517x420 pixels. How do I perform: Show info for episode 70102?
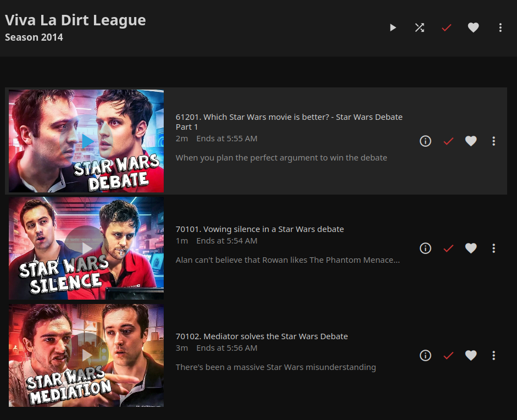coord(425,355)
